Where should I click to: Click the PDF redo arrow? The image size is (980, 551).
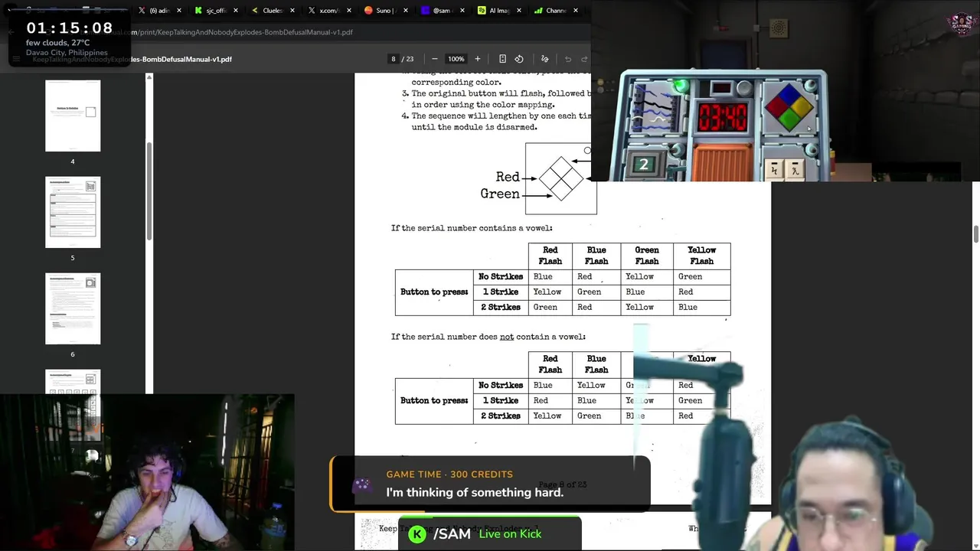pos(584,59)
